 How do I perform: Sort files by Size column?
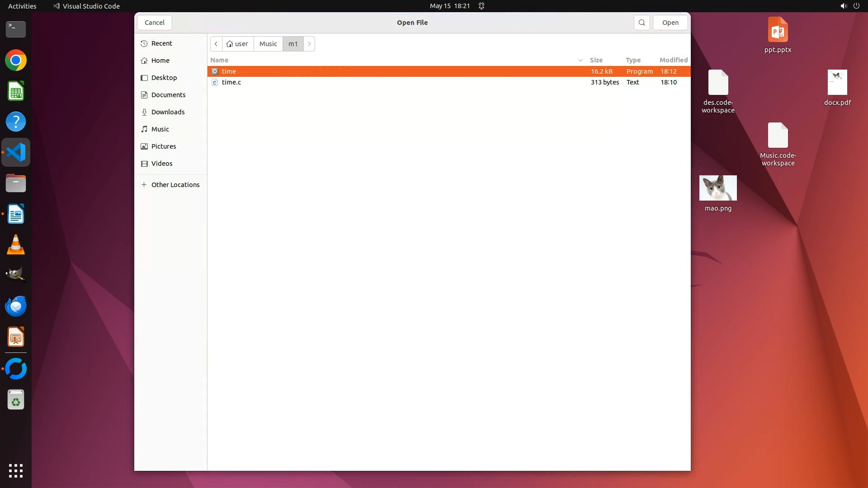click(596, 60)
